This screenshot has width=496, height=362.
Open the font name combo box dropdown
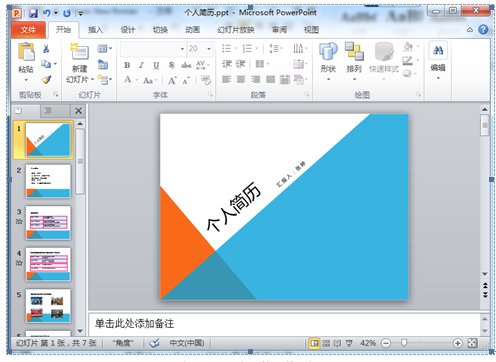click(182, 49)
